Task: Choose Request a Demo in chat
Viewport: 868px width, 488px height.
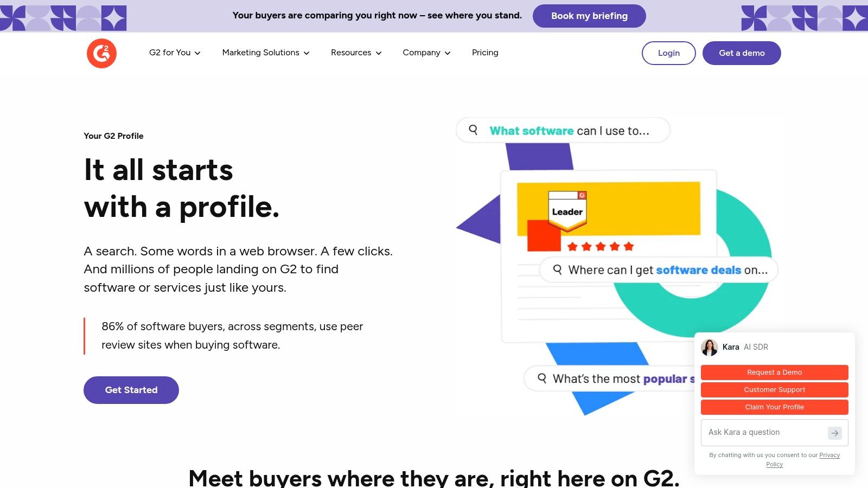Action: (x=775, y=373)
